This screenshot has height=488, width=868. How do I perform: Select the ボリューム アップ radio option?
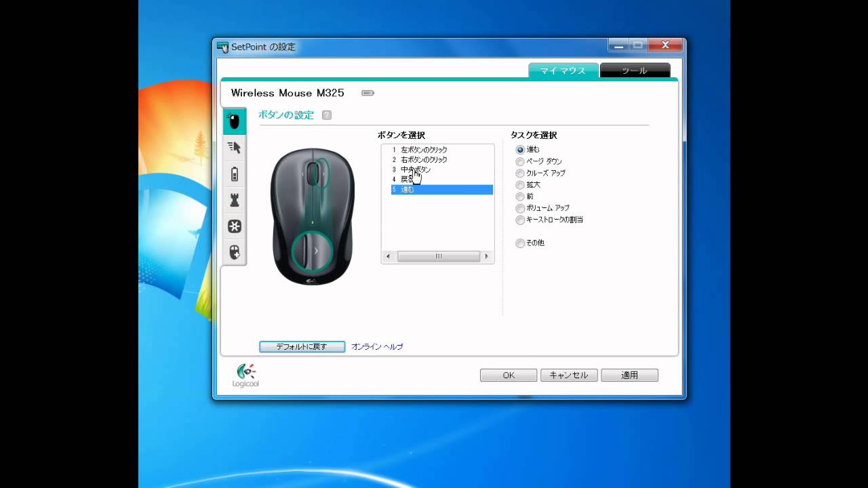(520, 209)
